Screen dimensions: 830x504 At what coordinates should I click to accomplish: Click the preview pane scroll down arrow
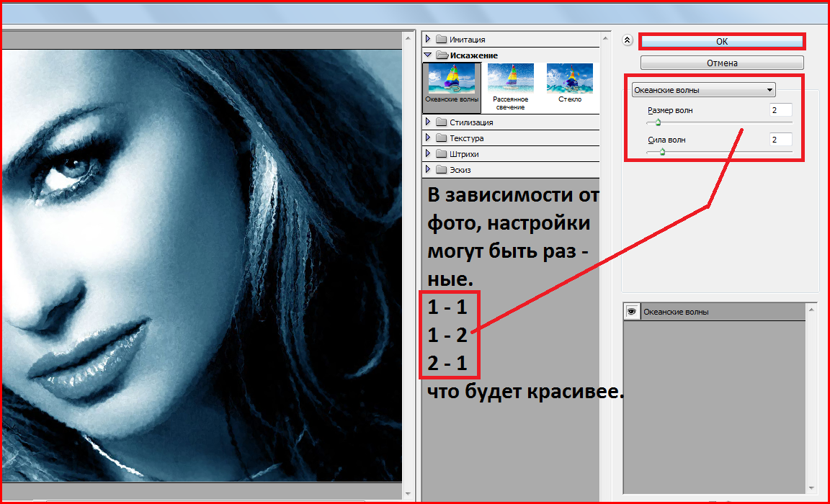[408, 493]
